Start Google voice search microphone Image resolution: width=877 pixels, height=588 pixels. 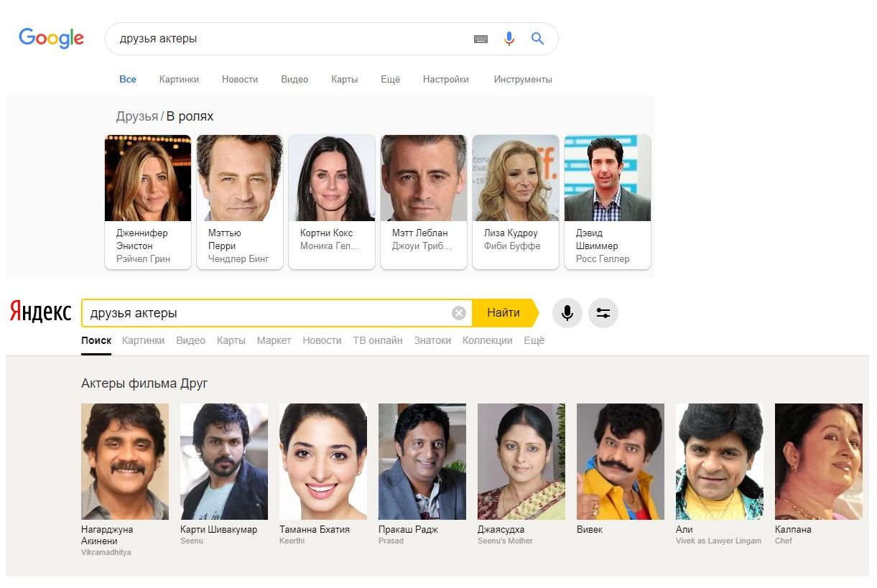509,39
